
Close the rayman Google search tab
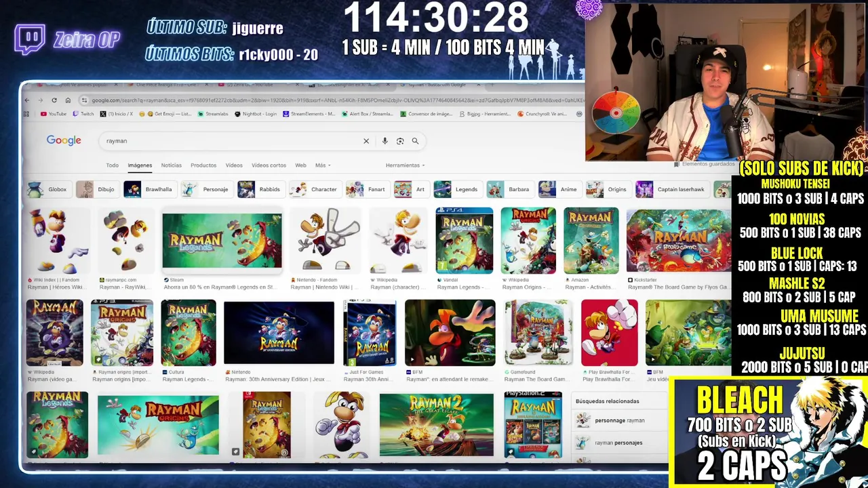479,85
